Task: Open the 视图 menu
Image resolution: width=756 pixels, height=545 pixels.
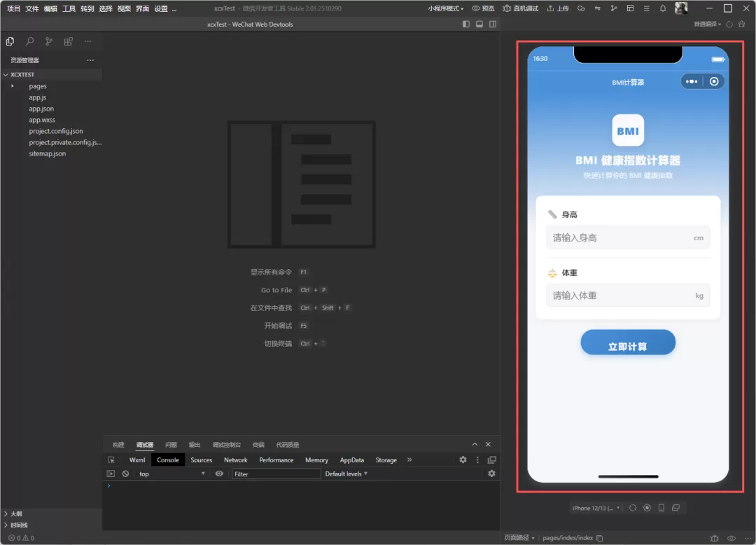Action: 124,8
